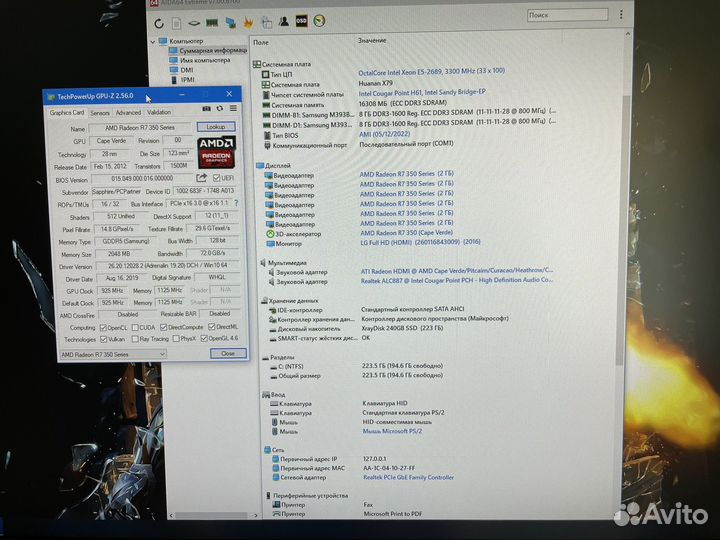Image resolution: width=720 pixels, height=540 pixels.
Task: Open the LG Full HD (HDMI) monitor link
Action: [420, 242]
